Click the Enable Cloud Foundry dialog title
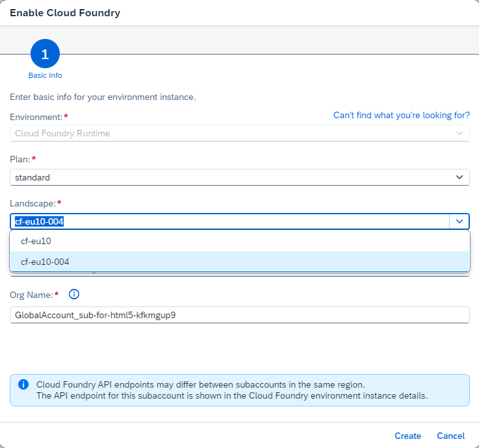The image size is (479, 448). click(x=65, y=13)
